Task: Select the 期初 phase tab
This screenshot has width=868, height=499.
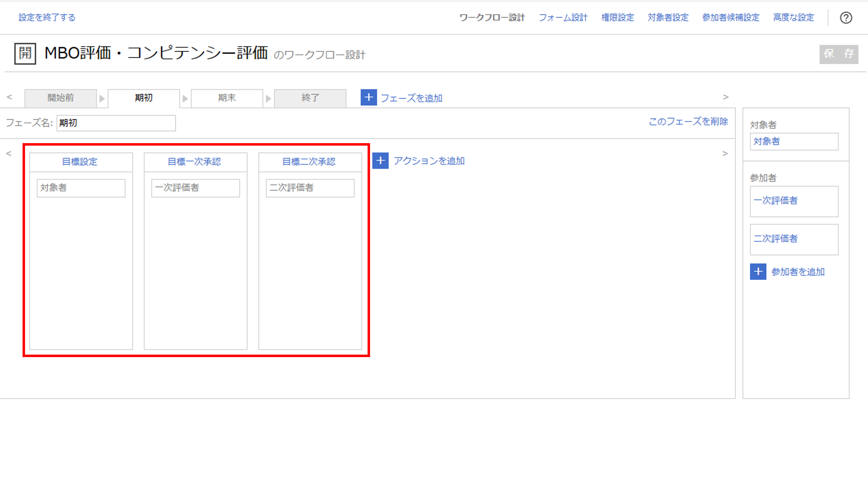Action: 144,98
